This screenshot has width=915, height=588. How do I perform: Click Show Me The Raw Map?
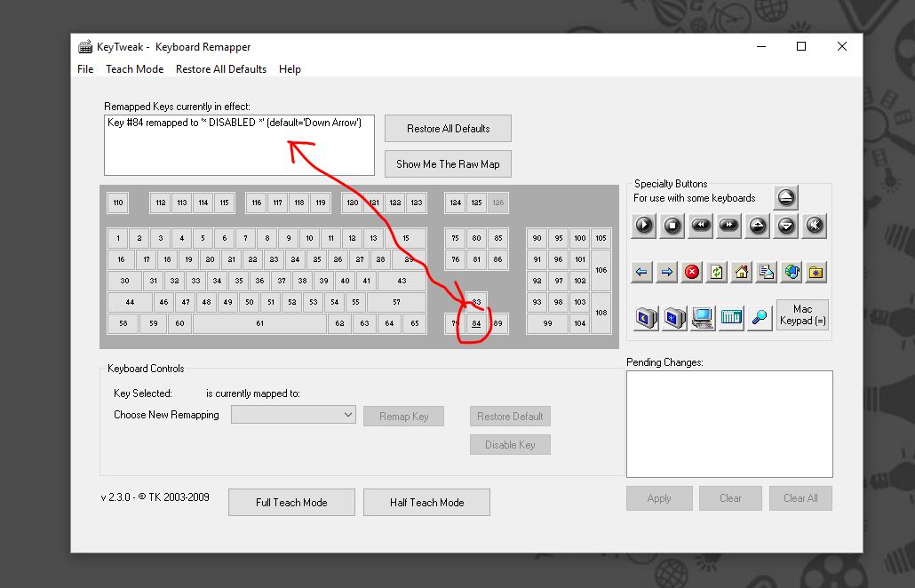448,163
